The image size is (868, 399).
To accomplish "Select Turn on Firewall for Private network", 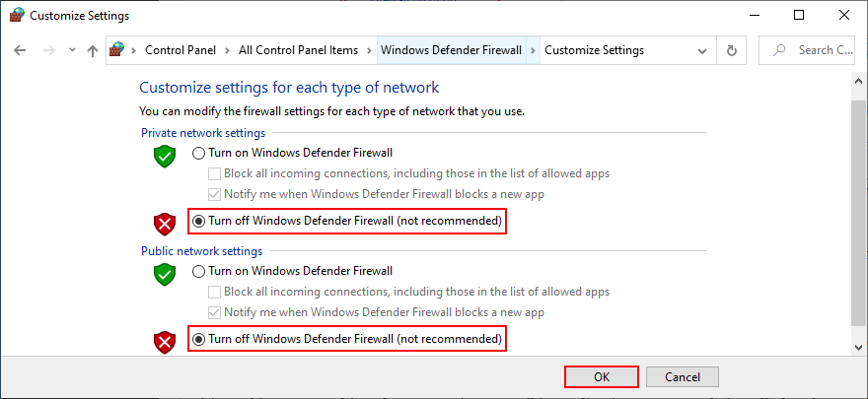I will click(x=199, y=153).
